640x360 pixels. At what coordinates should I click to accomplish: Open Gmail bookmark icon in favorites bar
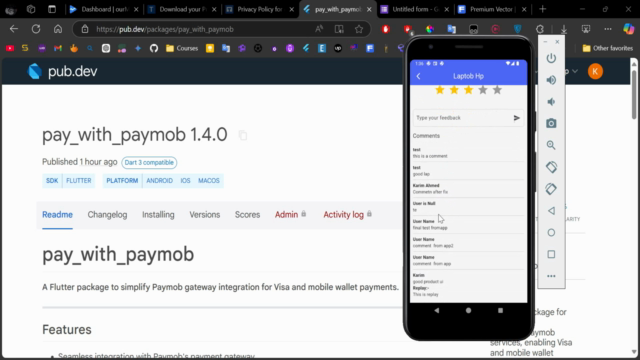pyautogui.click(x=58, y=48)
